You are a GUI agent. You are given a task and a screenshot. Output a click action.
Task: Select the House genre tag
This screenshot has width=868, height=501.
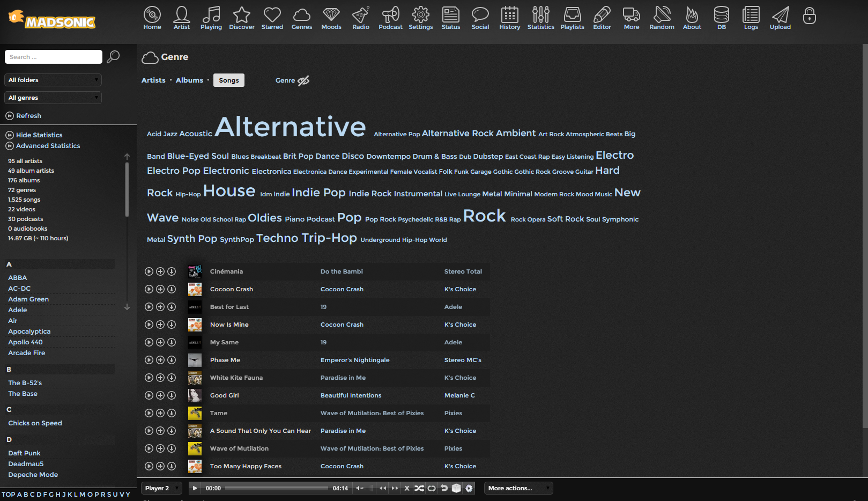(x=229, y=191)
